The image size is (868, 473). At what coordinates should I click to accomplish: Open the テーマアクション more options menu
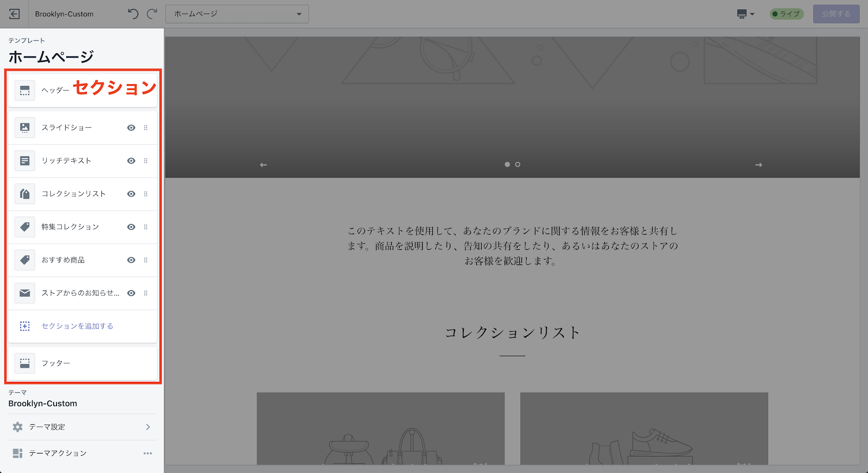(x=148, y=453)
